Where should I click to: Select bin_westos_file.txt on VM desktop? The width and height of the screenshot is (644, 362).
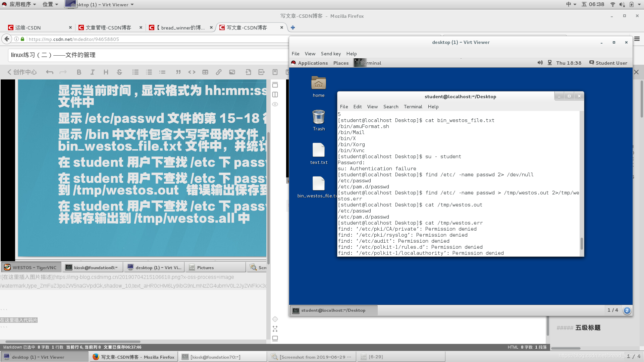coord(317,187)
